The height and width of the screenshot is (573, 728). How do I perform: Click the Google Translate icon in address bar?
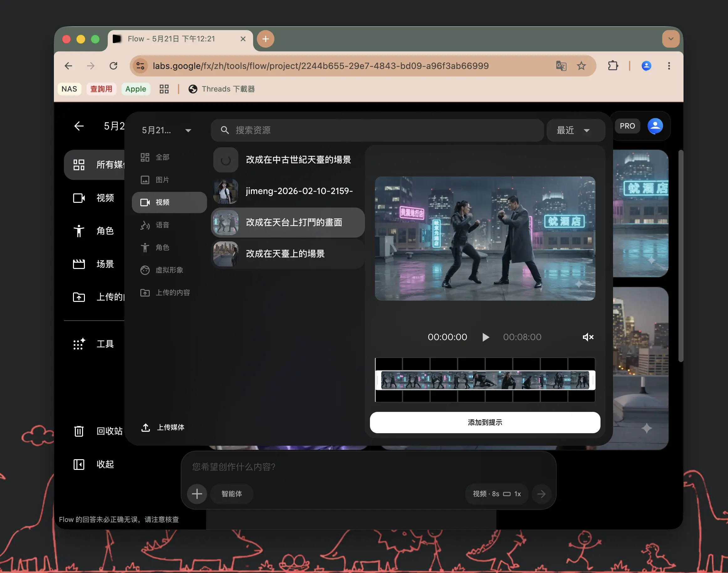561,66
